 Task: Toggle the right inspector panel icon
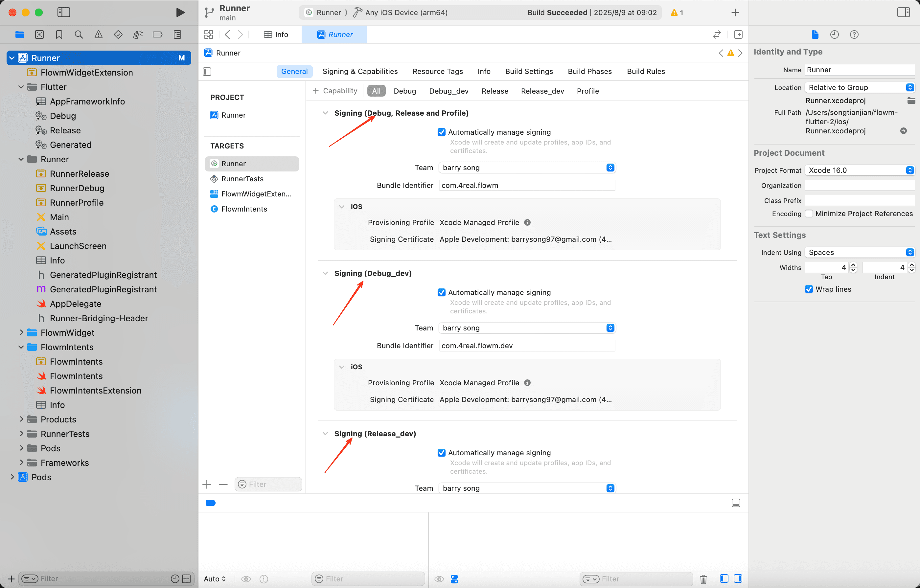[904, 12]
